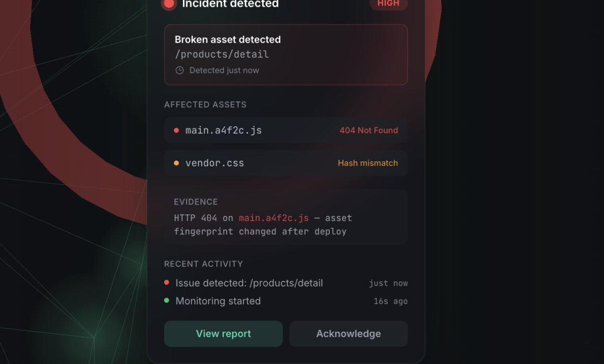
Task: Click the Incident detected heading
Action: click(230, 4)
